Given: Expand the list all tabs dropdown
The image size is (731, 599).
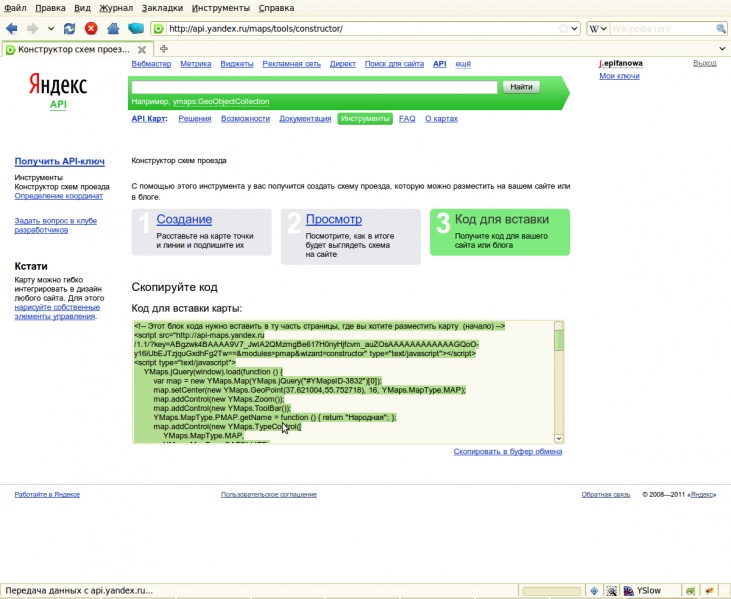Looking at the screenshot, I should click(722, 48).
